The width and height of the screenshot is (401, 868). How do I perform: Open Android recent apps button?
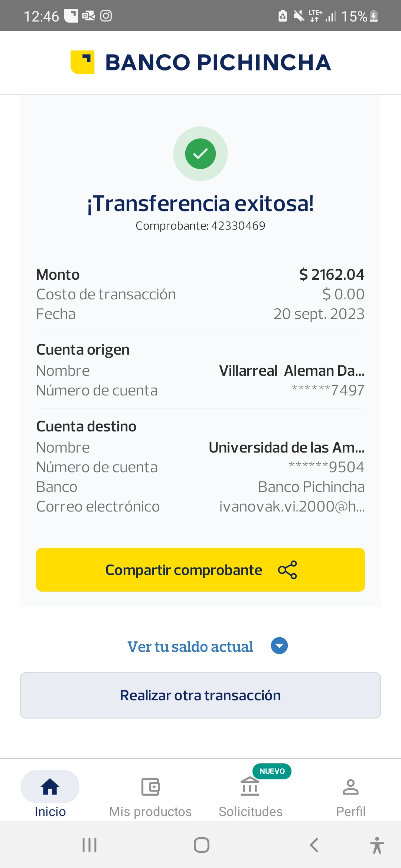coord(89,845)
